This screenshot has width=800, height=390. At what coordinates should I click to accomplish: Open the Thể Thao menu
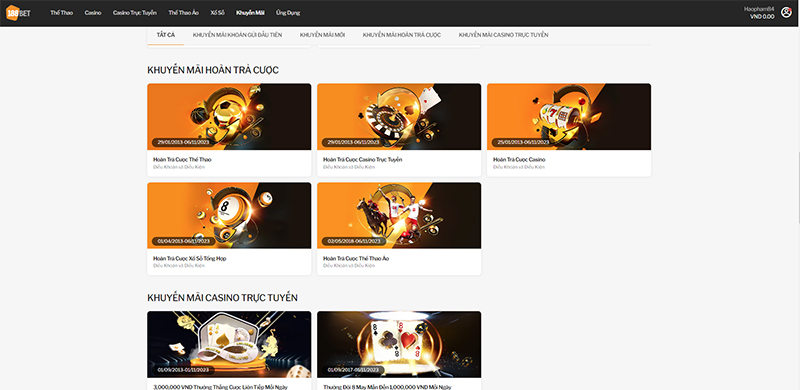click(x=61, y=13)
